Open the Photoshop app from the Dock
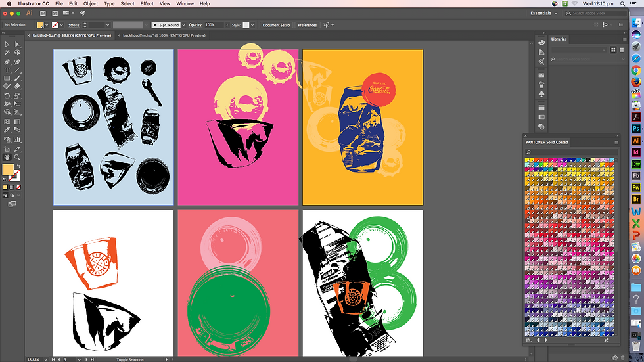The width and height of the screenshot is (644, 362). click(635, 128)
